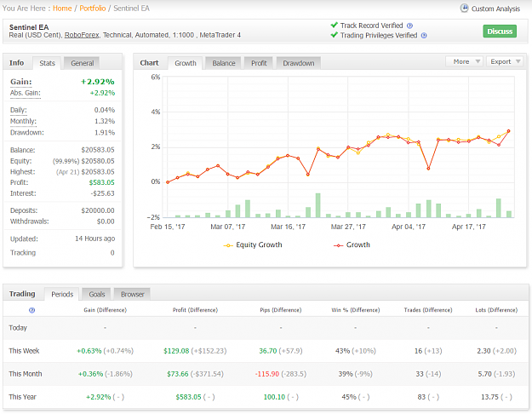Toggle Equity Growth series in chart legend
532x414 pixels.
click(253, 244)
